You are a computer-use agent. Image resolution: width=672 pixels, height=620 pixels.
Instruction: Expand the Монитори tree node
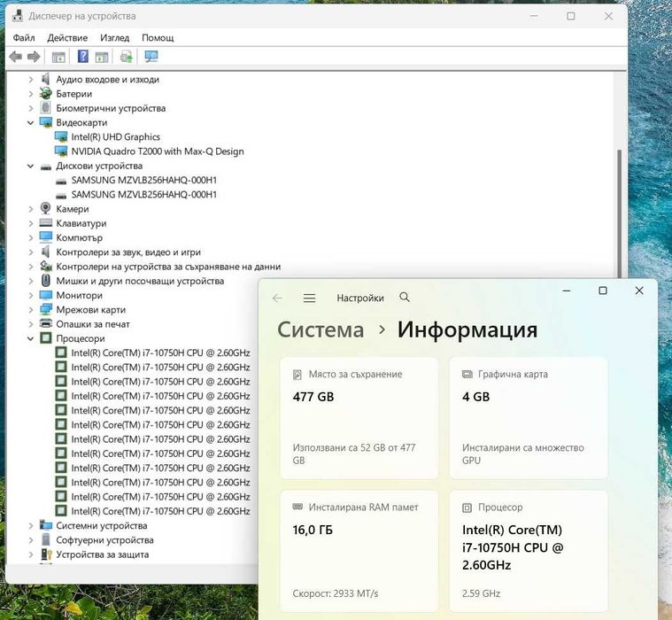(30, 296)
